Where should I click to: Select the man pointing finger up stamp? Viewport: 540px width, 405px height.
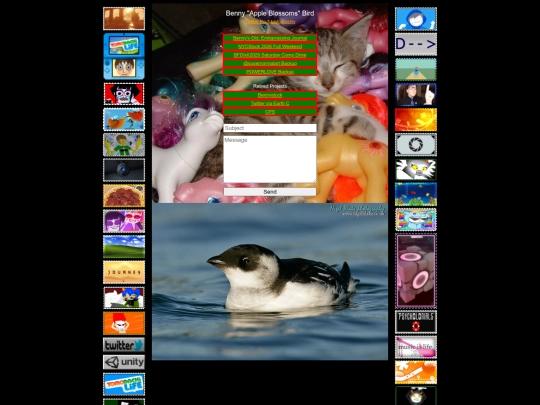tap(416, 94)
